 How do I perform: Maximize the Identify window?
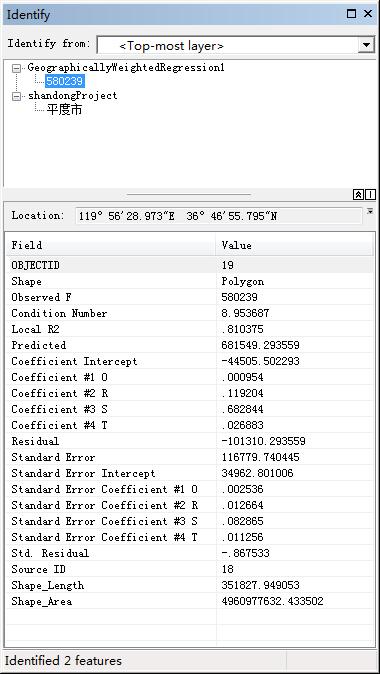351,14
